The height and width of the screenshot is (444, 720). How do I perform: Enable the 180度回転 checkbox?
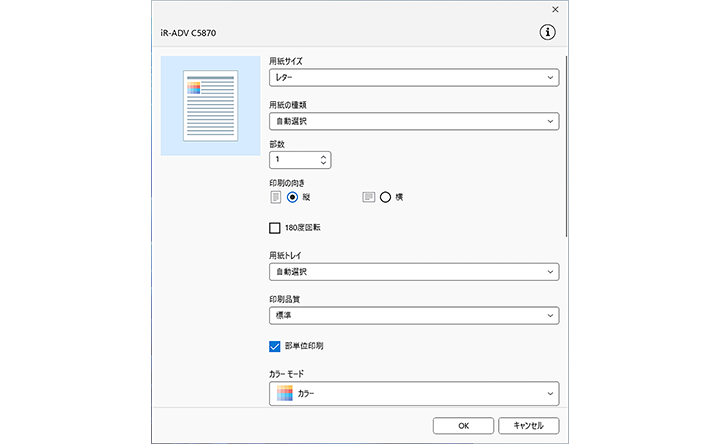coord(275,228)
